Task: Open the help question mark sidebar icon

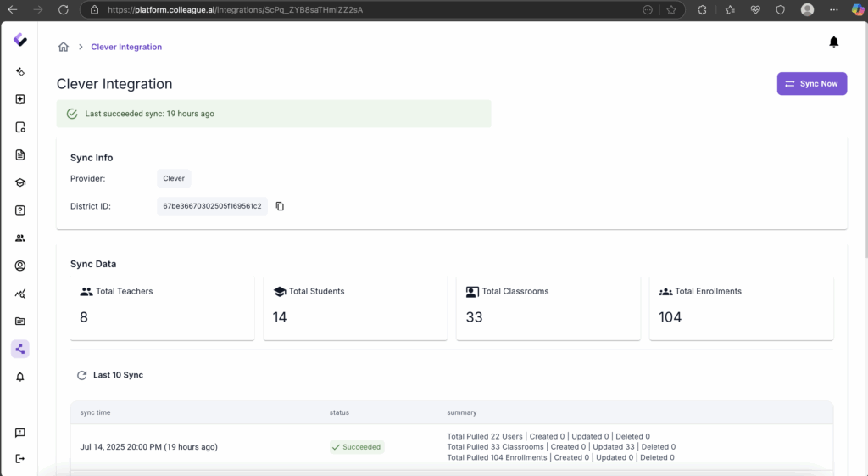Action: [x=20, y=210]
